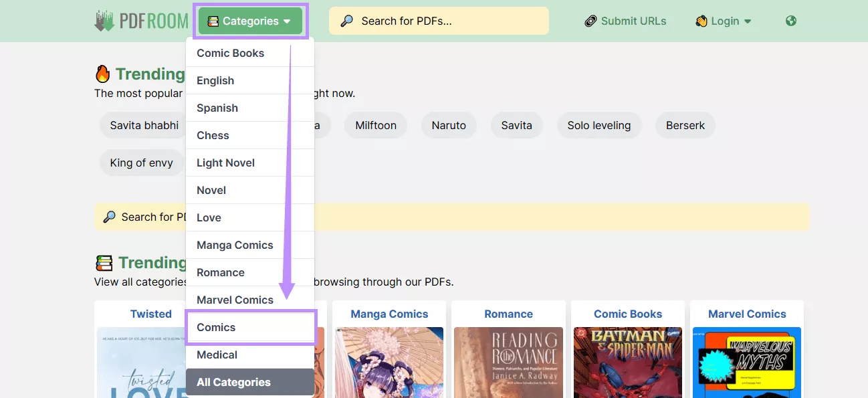Screen dimensions: 868x398
Task: Click the magnifier icon in the yellow search bar
Action: pyautogui.click(x=109, y=217)
